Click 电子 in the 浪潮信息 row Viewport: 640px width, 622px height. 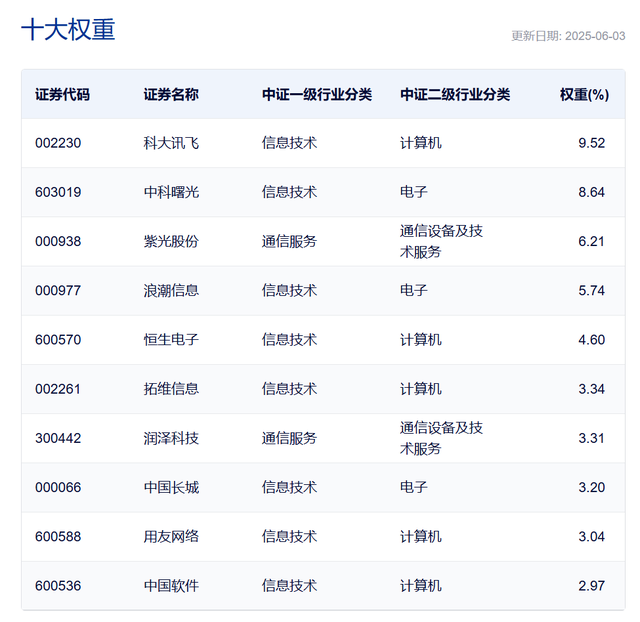413,291
